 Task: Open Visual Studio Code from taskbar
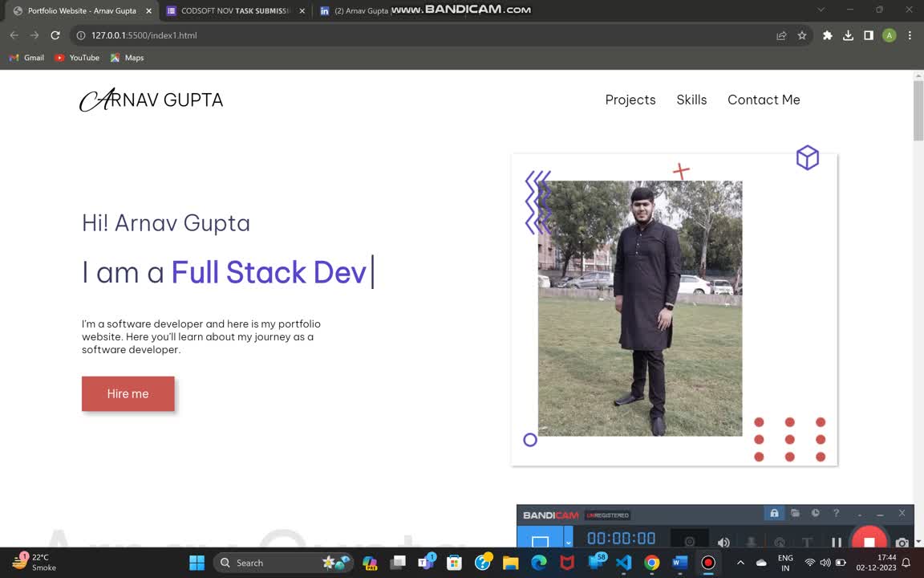tap(623, 563)
